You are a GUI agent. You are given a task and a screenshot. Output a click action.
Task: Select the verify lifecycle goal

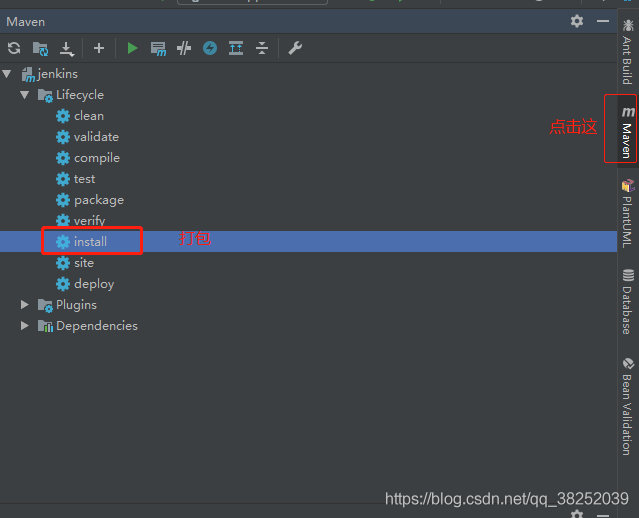coord(308,221)
